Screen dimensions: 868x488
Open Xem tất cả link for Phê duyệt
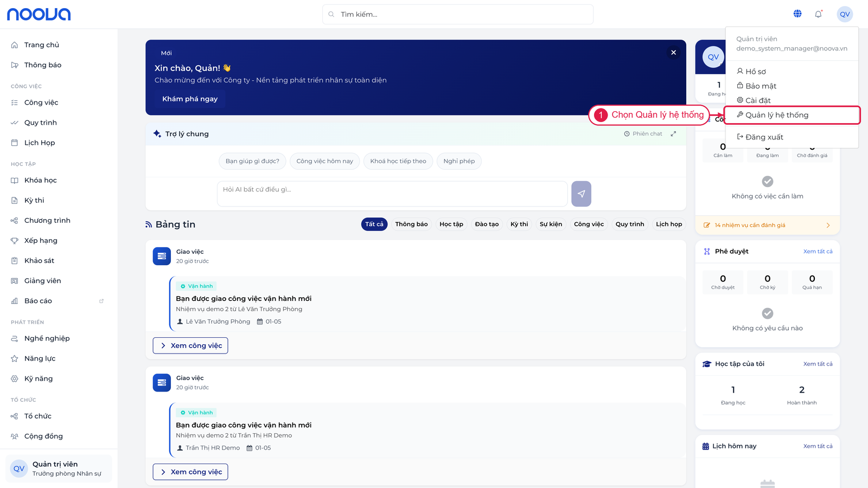pyautogui.click(x=818, y=252)
